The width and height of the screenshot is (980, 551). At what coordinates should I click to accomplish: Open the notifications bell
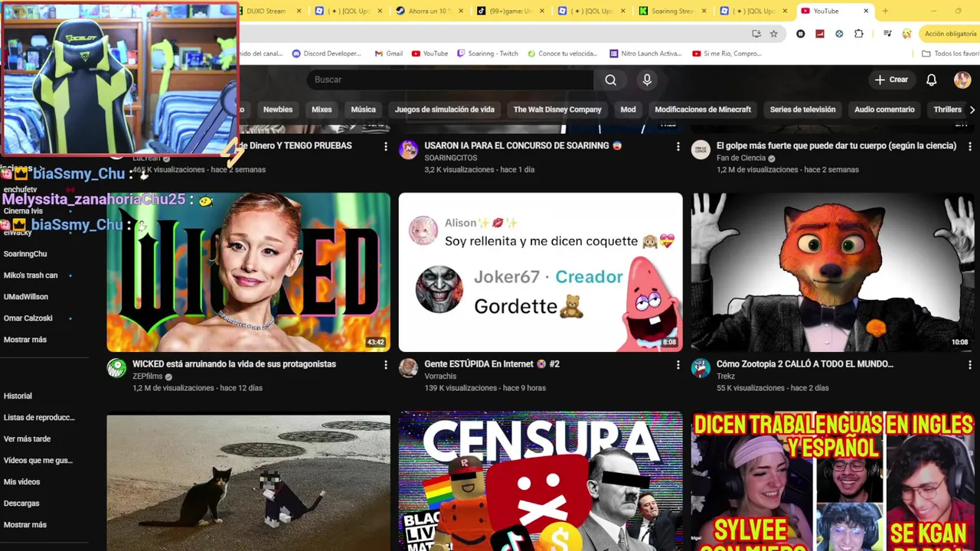point(932,80)
